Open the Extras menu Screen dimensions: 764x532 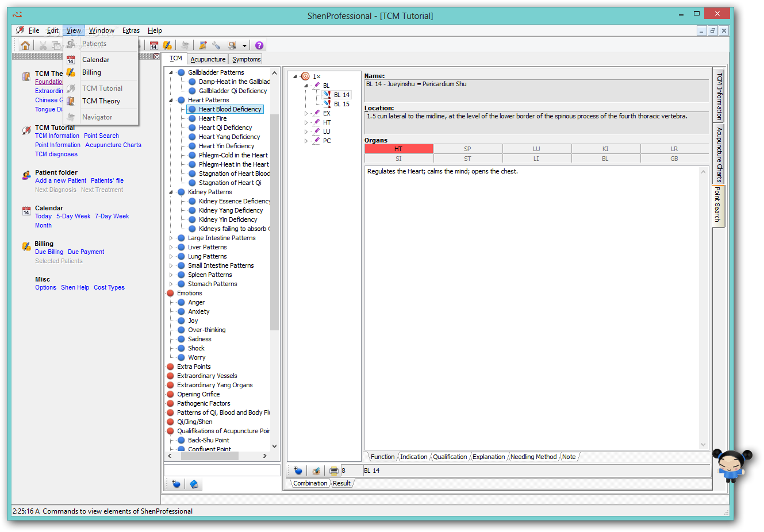(131, 30)
